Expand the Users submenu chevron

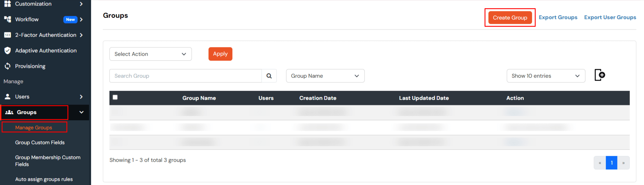click(81, 97)
